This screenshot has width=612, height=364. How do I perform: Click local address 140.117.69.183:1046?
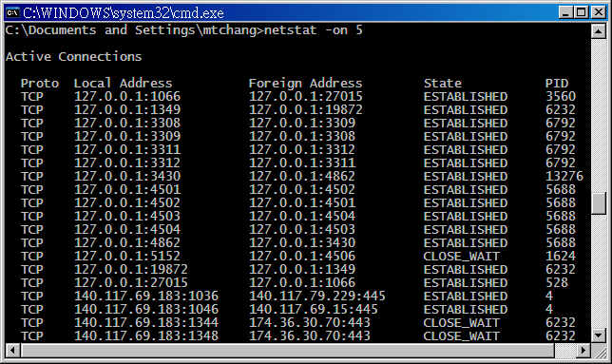pos(146,309)
